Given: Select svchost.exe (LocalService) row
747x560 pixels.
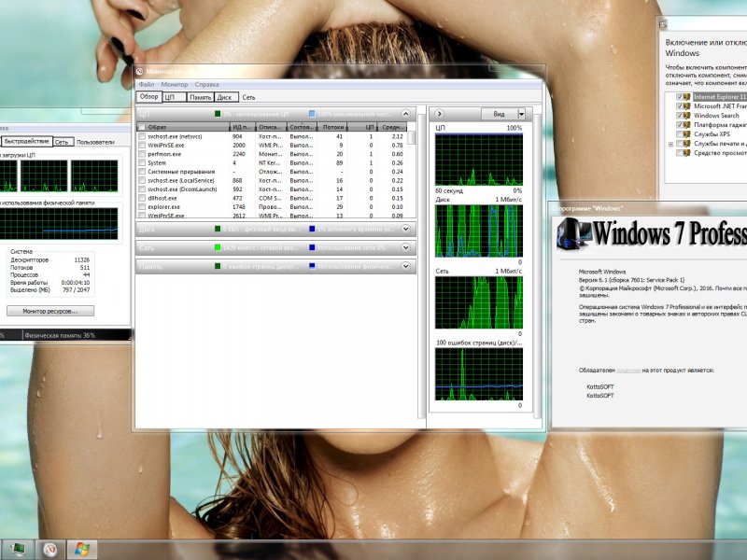Looking at the screenshot, I should tap(272, 180).
